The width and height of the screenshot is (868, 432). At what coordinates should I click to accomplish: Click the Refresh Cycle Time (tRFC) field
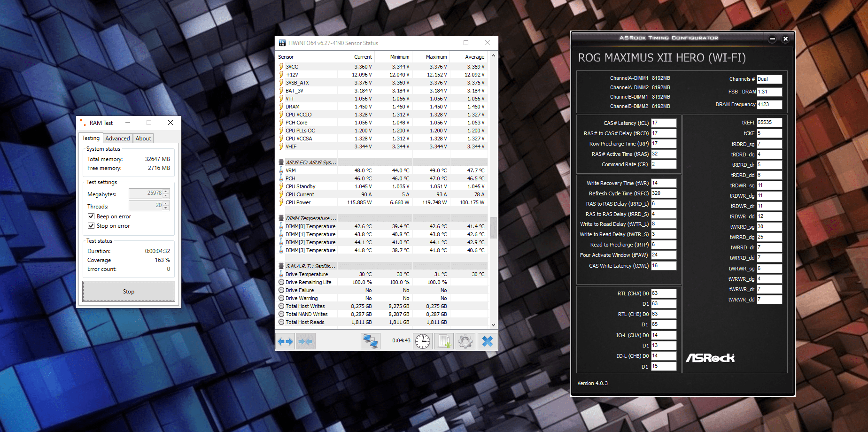pos(664,193)
